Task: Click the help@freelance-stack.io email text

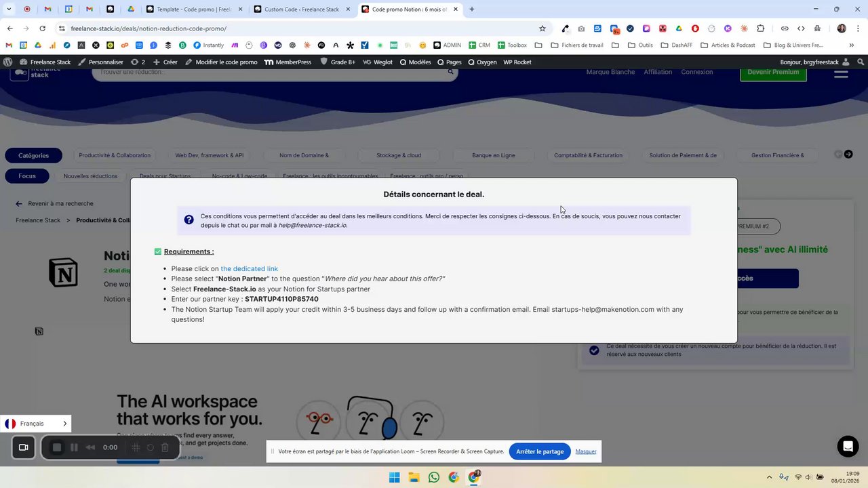Action: coord(313,225)
